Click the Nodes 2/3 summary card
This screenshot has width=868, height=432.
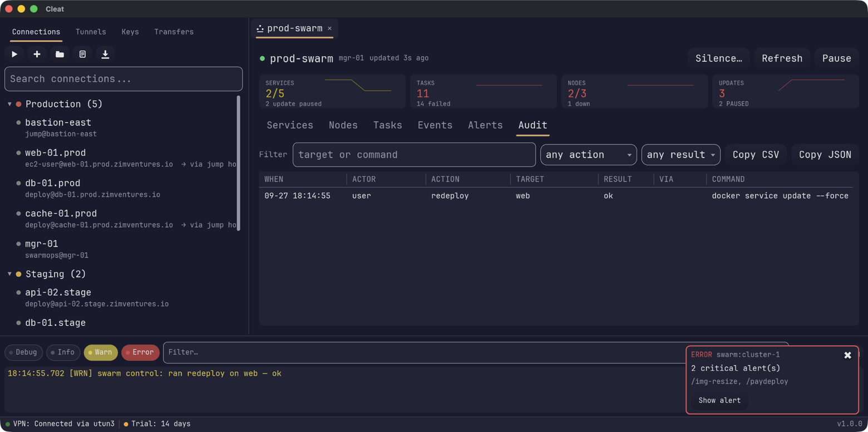coord(634,91)
